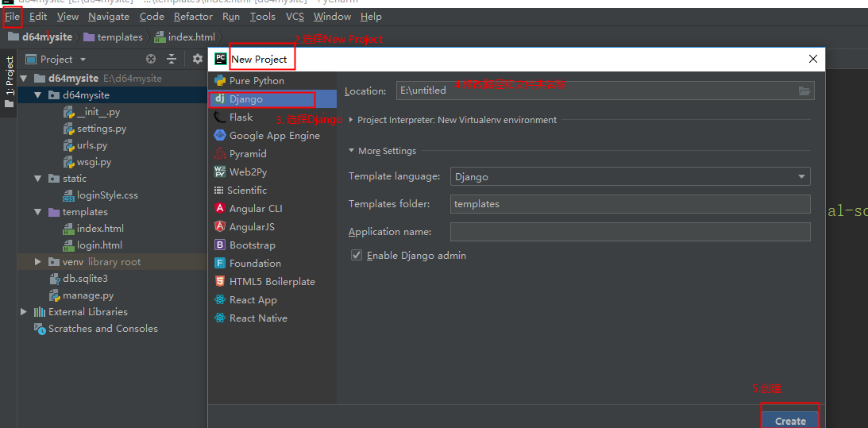This screenshot has width=868, height=428.
Task: Select __init__.py file
Action: [92, 113]
